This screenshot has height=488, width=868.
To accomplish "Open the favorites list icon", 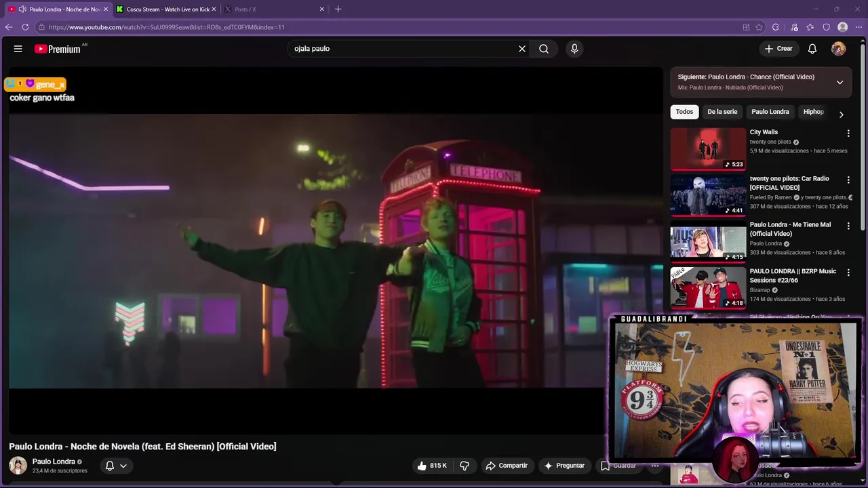I will 810,27.
